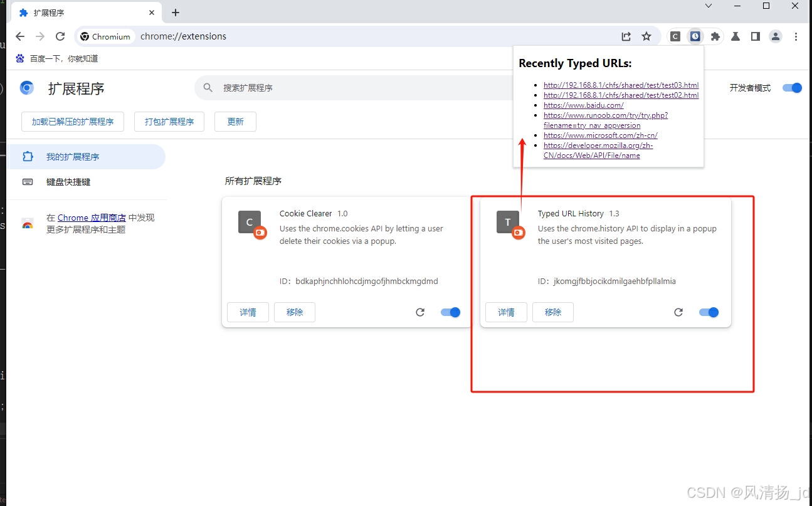Click the 更新 button
Image resolution: width=812 pixels, height=506 pixels.
[235, 122]
